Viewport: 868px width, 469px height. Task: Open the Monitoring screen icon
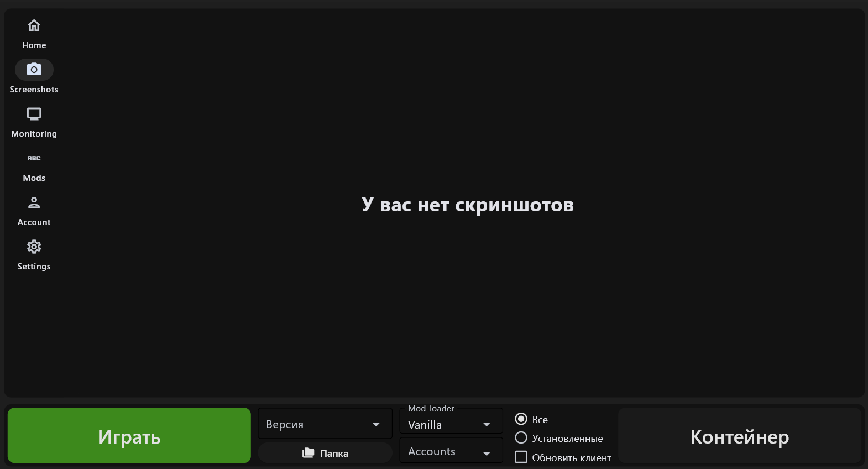(34, 114)
